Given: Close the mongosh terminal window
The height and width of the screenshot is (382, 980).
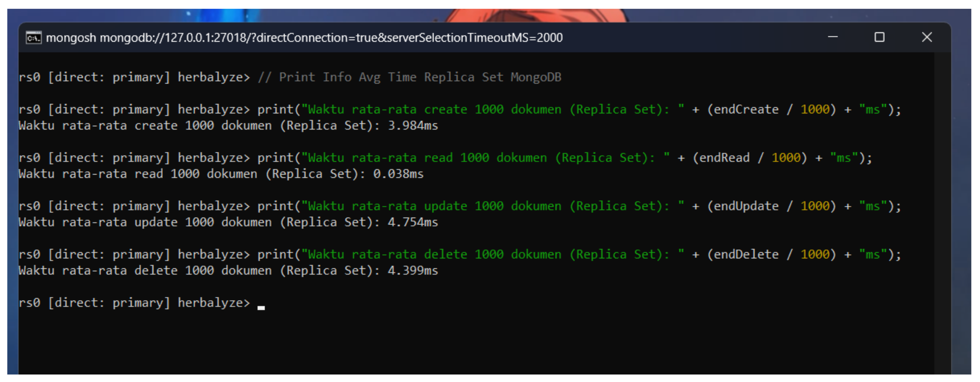Looking at the screenshot, I should pos(927,37).
